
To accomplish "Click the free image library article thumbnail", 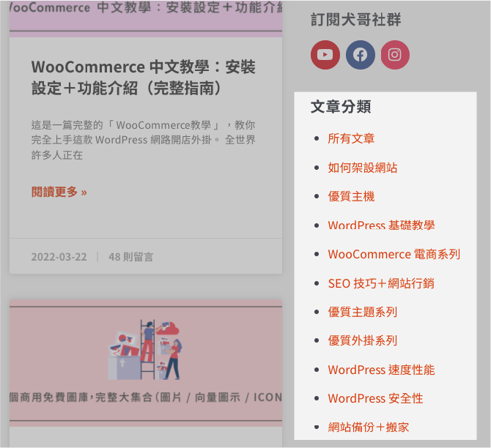I will [146, 363].
